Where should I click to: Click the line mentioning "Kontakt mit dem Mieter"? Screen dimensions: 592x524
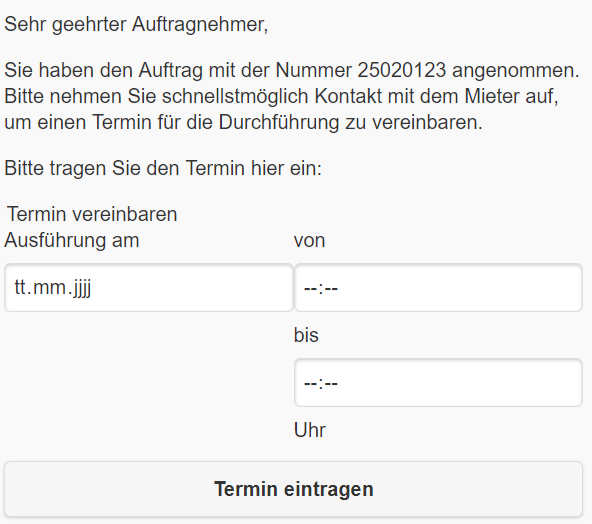281,96
